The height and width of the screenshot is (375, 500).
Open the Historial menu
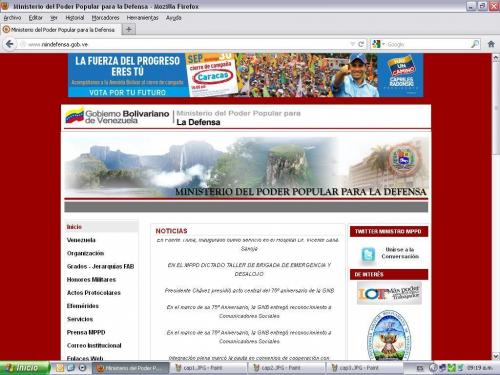(x=75, y=18)
